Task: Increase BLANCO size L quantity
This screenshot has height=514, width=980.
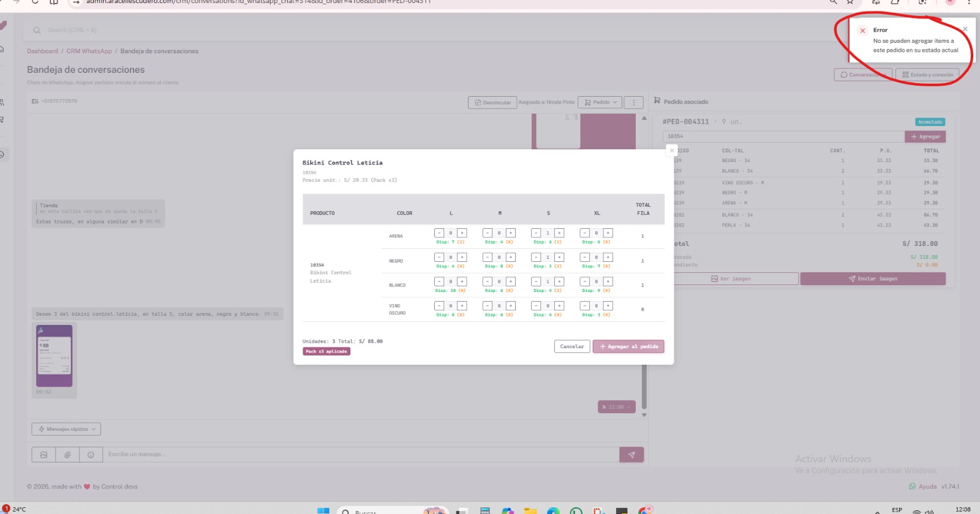Action: [462, 281]
